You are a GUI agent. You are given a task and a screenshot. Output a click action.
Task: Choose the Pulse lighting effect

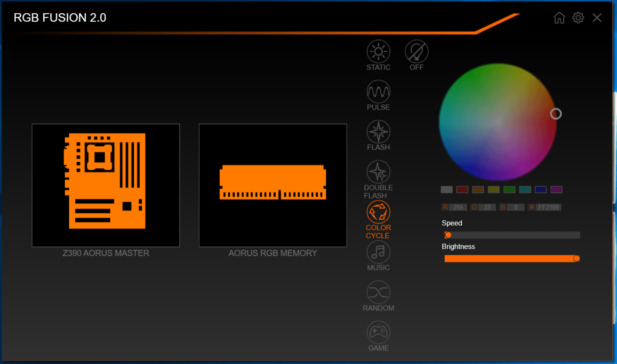point(378,91)
